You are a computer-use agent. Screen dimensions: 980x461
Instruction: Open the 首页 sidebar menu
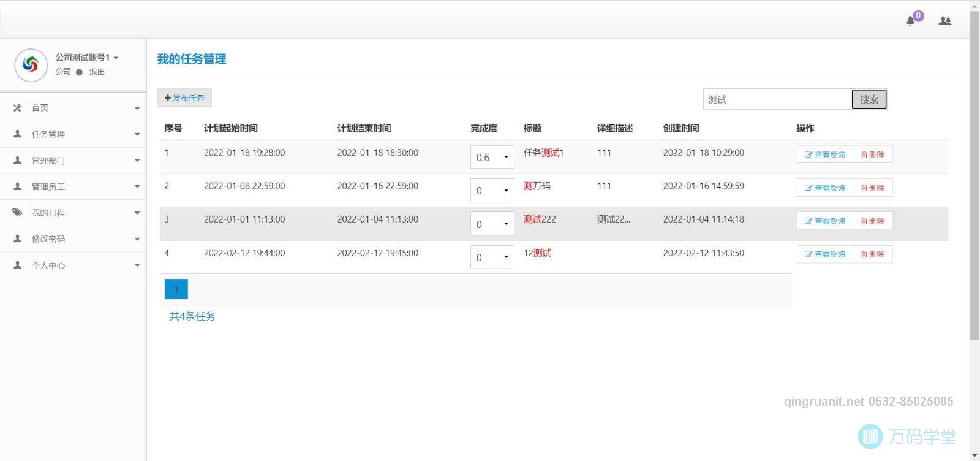(x=73, y=108)
